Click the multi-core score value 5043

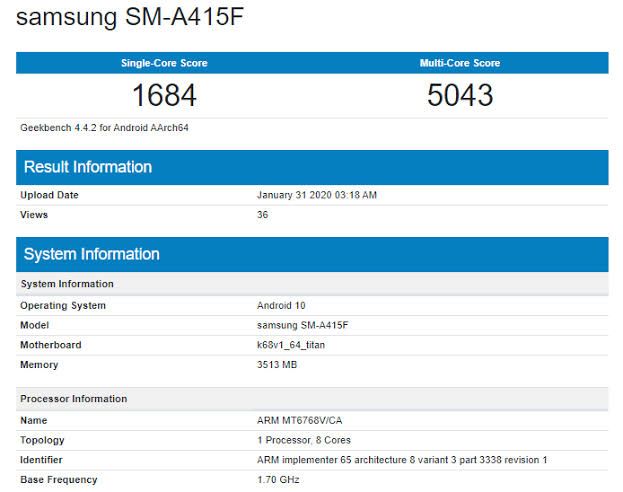(460, 95)
